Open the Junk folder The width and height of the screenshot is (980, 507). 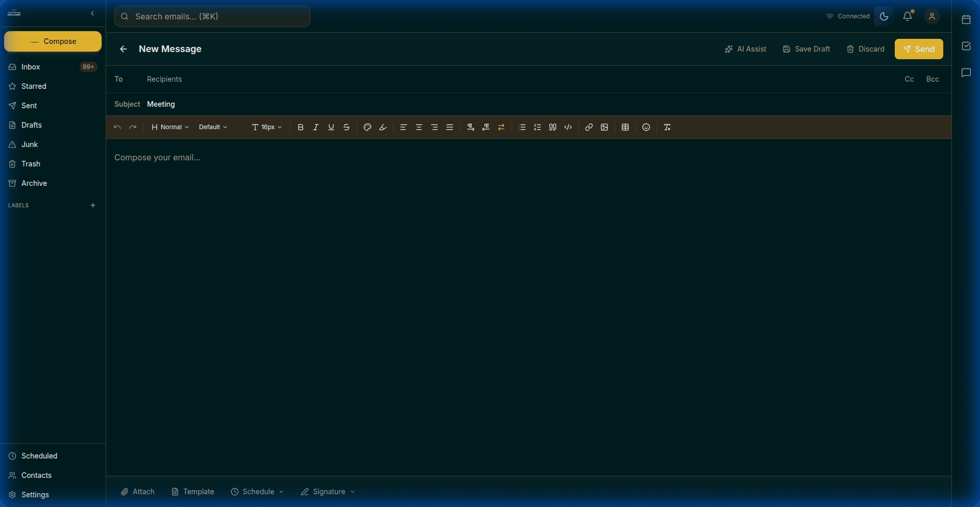tap(30, 144)
